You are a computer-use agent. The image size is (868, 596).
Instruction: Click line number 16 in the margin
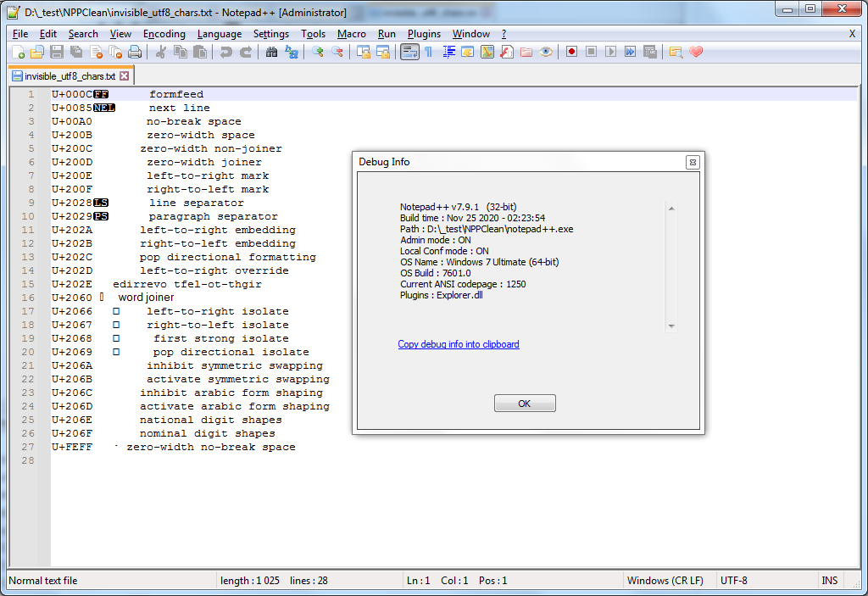(28, 298)
